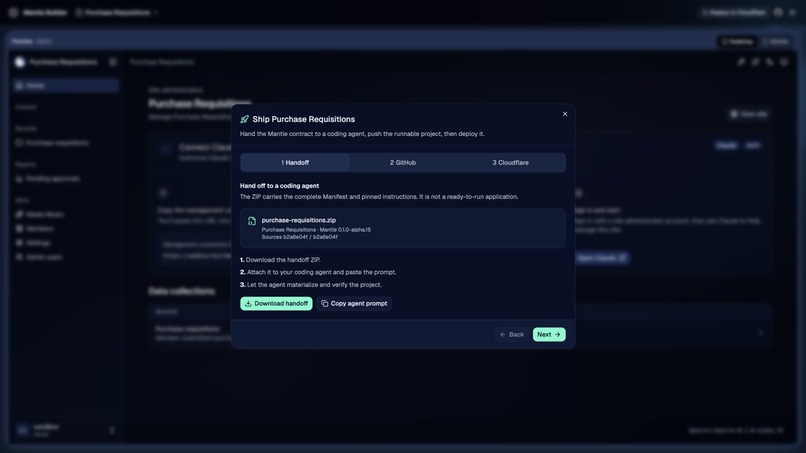Click the zip file icon beside purchase-requisitions.zip
Image resolution: width=806 pixels, height=453 pixels.
click(x=252, y=221)
